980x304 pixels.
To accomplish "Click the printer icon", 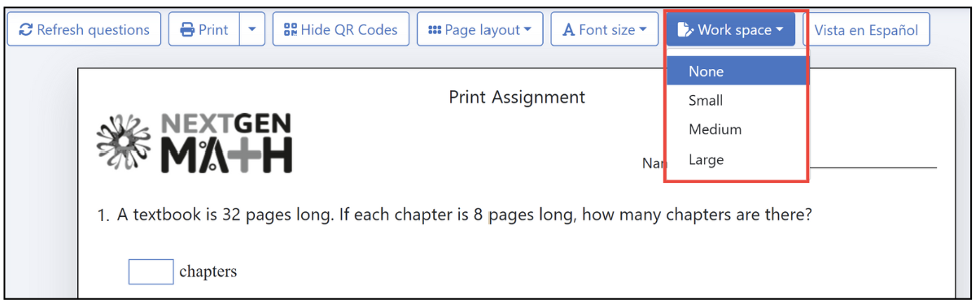I will point(187,30).
